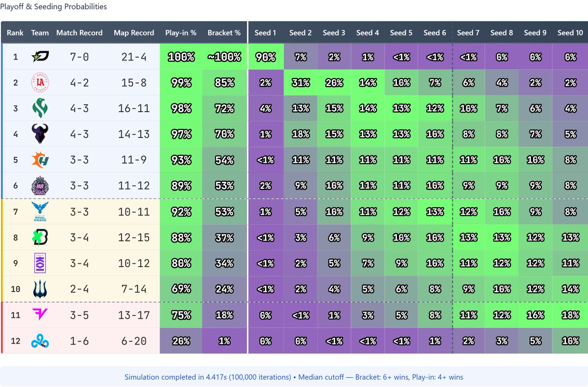Click the Seed 5 column header
The width and height of the screenshot is (588, 387).
pos(401,33)
